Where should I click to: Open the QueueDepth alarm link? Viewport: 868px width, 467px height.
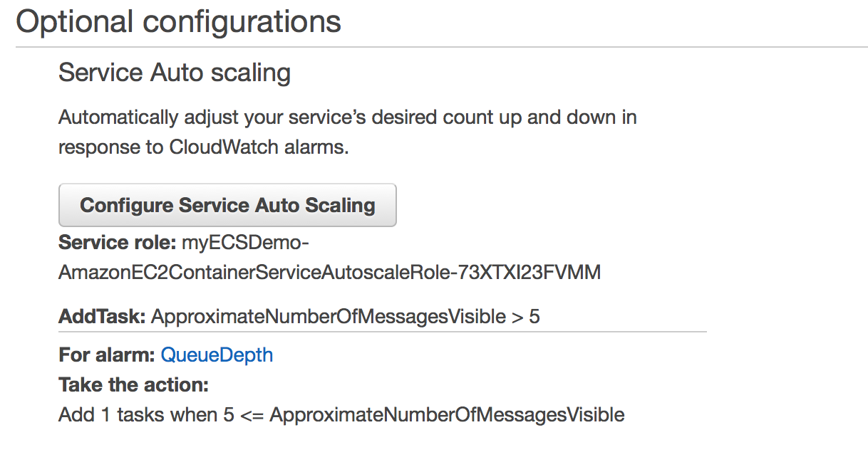[217, 355]
